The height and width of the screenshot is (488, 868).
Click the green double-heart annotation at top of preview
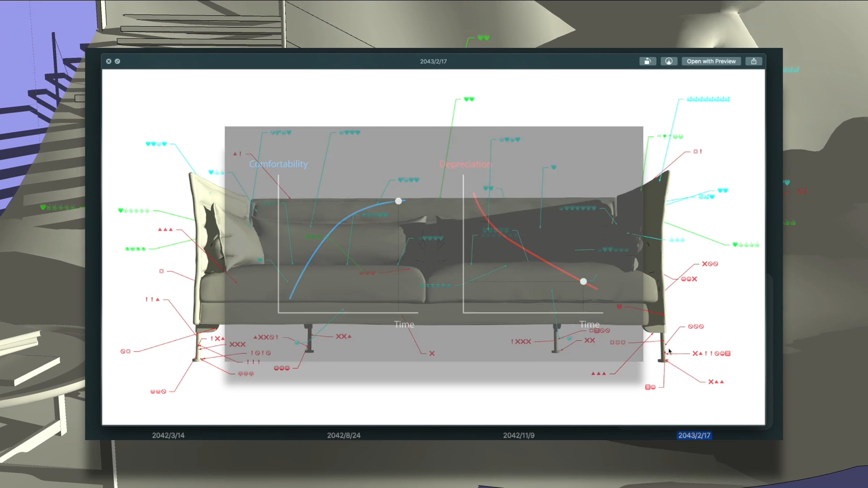469,99
